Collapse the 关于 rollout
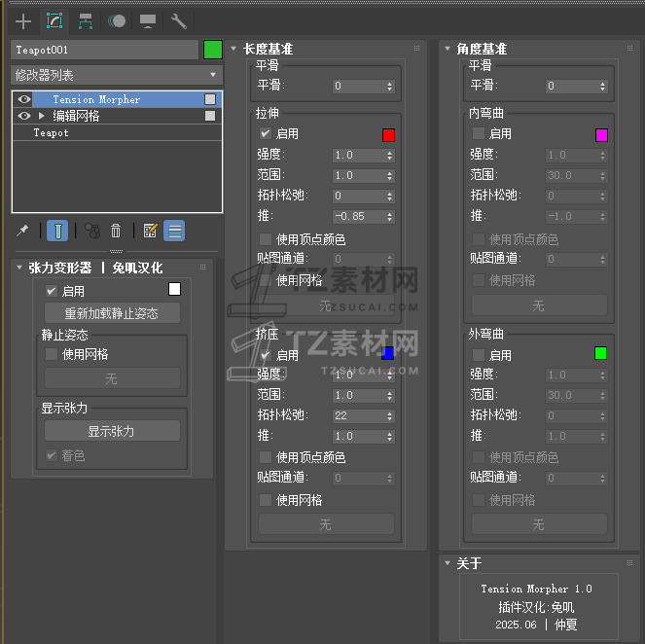The width and height of the screenshot is (645, 644). pos(448,563)
